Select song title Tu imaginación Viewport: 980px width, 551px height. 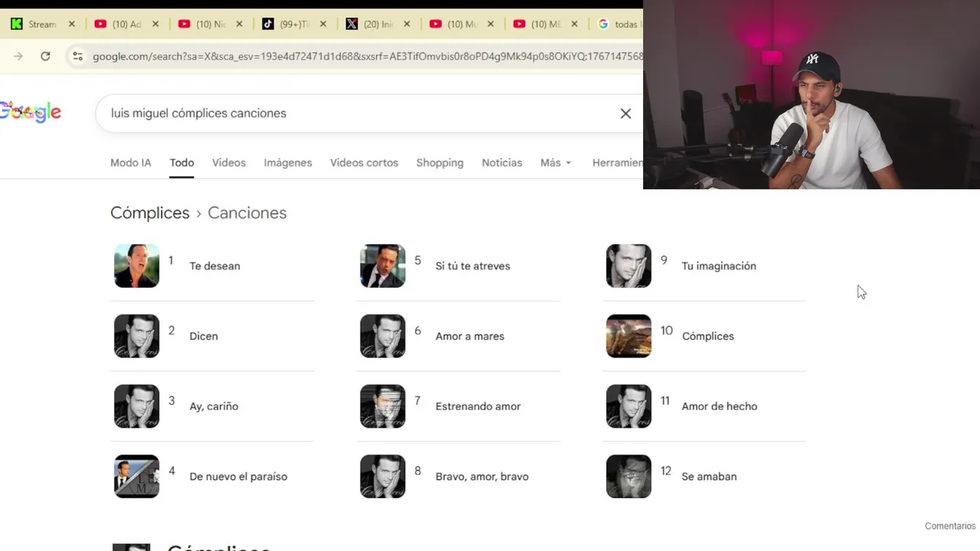click(718, 266)
